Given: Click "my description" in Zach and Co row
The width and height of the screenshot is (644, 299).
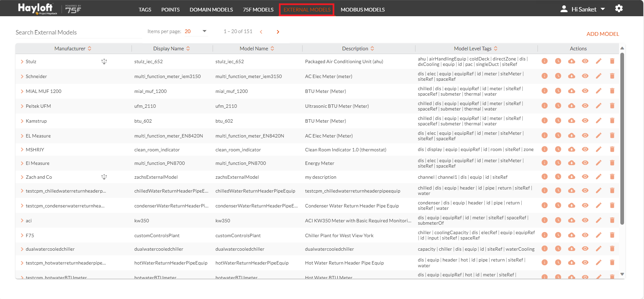Looking at the screenshot, I should 320,177.
